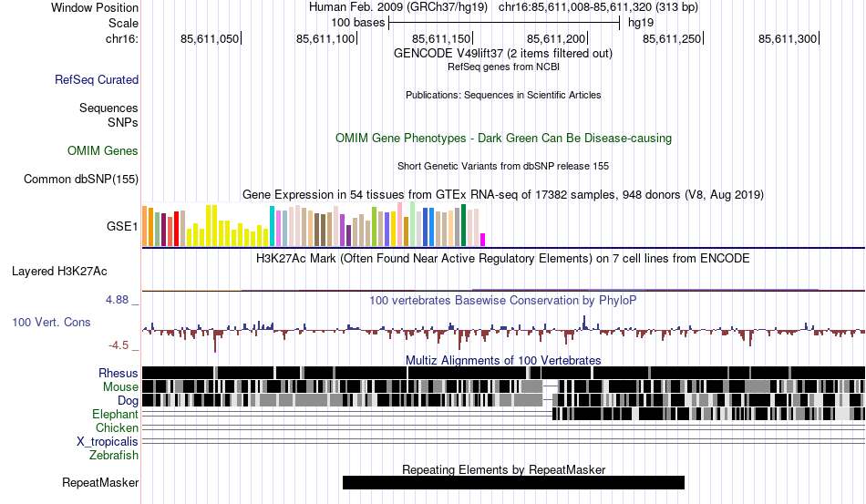Image resolution: width=866 pixels, height=504 pixels.
Task: Select the Mouse alignment row label
Action: coord(120,387)
